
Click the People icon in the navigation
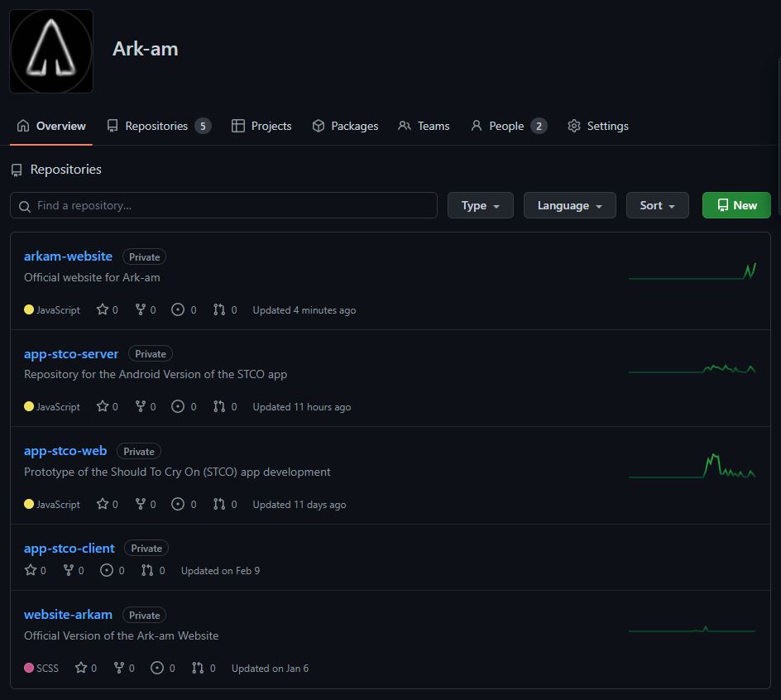point(476,126)
